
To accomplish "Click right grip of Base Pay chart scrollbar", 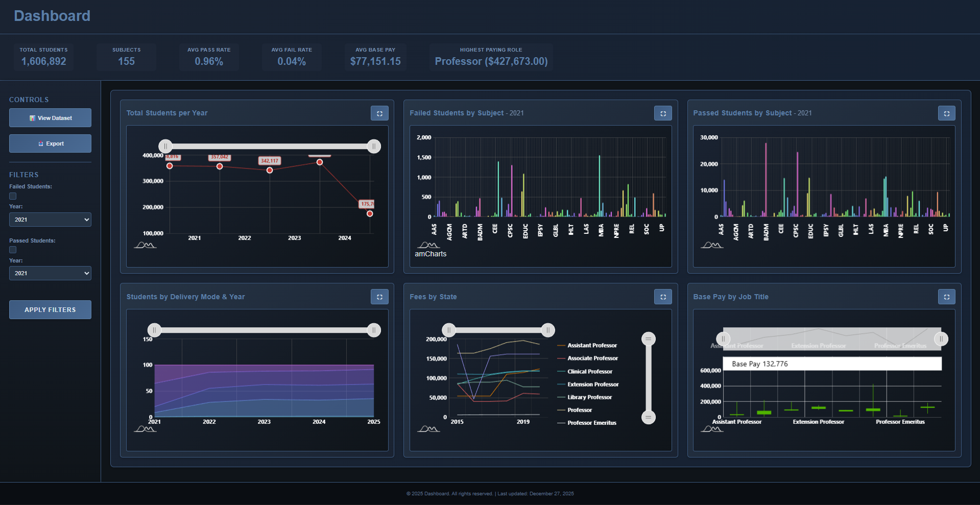I will click(941, 339).
